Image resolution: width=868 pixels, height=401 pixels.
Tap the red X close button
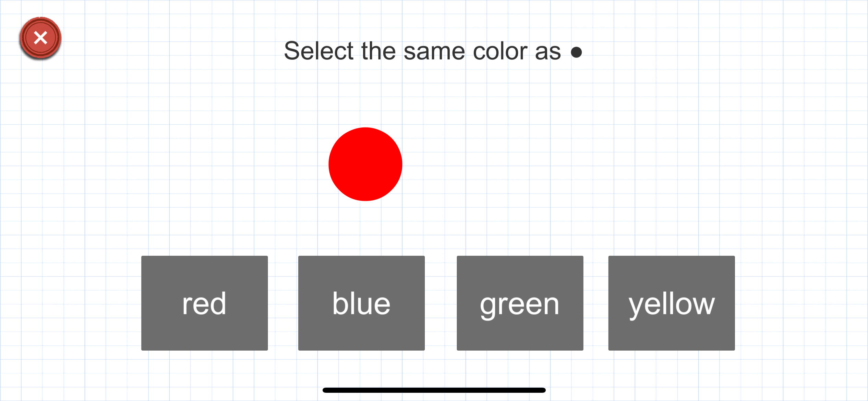click(40, 38)
